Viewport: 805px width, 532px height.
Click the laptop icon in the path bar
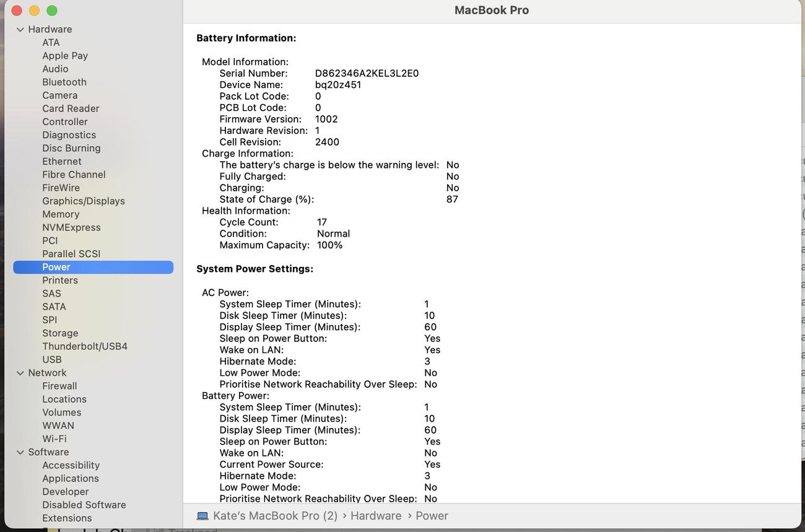(x=202, y=516)
